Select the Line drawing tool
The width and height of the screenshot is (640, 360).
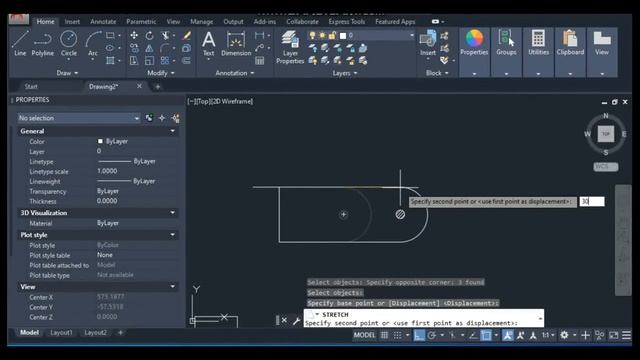20,43
